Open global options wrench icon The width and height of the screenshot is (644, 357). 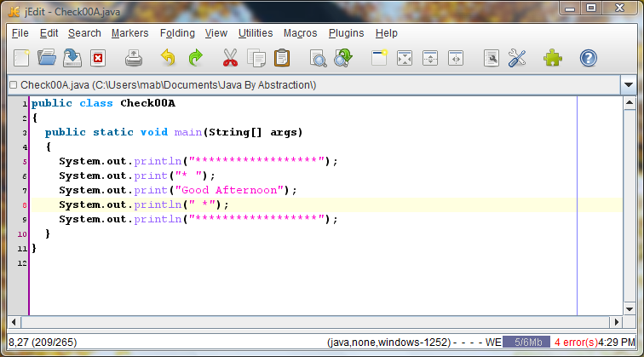click(517, 58)
